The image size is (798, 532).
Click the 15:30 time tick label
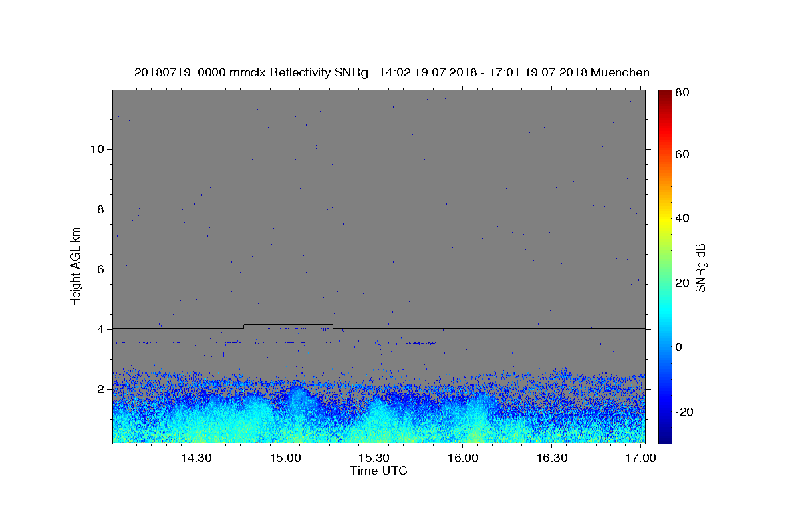click(374, 458)
